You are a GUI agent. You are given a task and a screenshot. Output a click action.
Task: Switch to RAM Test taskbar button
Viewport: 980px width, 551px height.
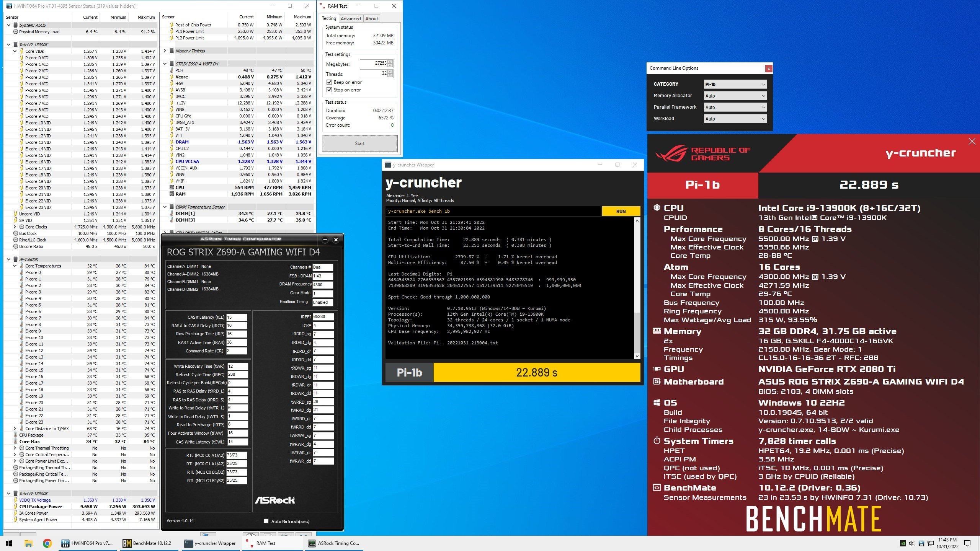[273, 543]
